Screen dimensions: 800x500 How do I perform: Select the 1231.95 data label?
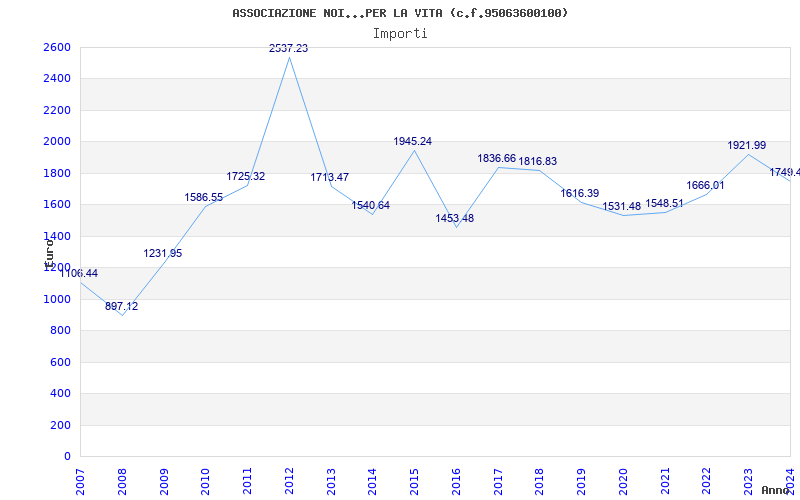[x=162, y=253]
